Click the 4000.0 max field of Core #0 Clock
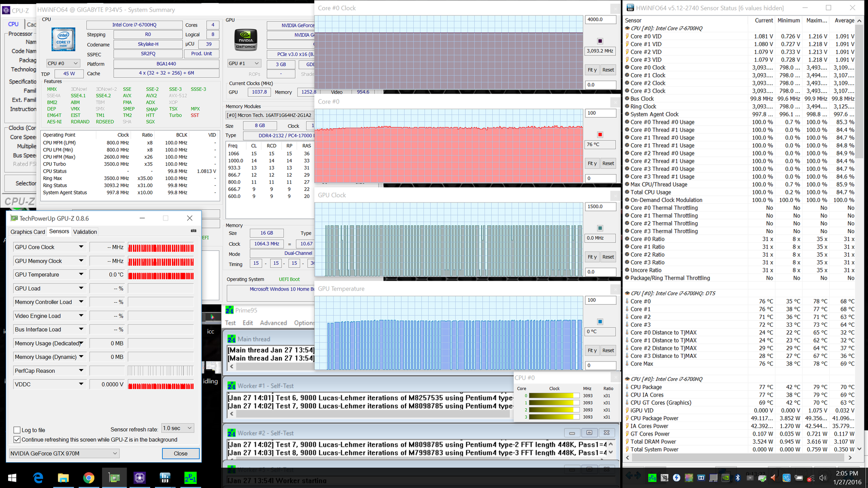The height and width of the screenshot is (488, 868). pos(600,19)
